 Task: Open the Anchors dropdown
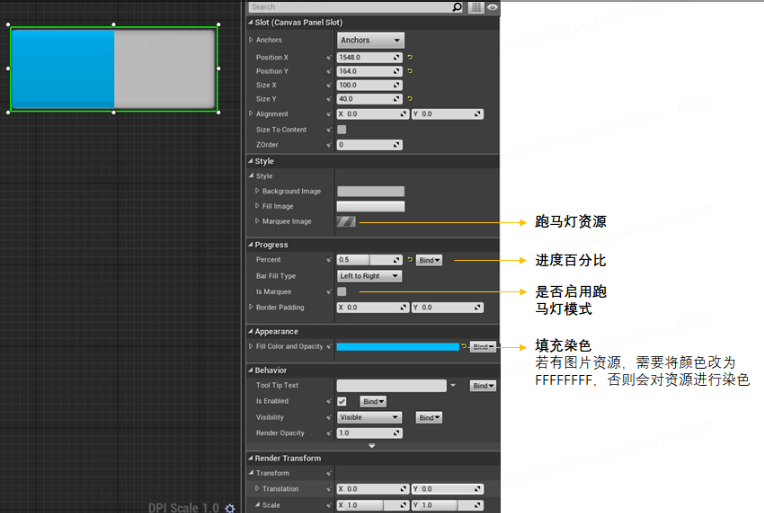tap(370, 40)
